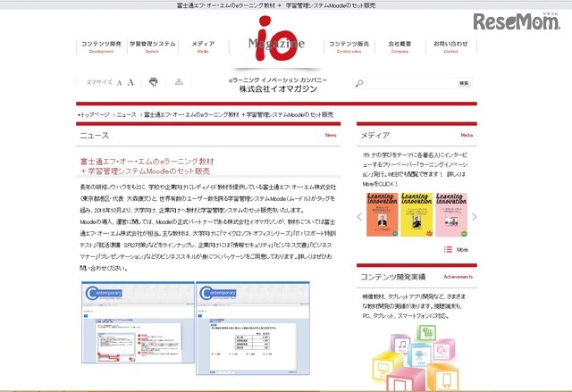Open the yellow Learning Innovation cover
Image resolution: width=572 pixels, height=392 pixels.
(x=416, y=215)
